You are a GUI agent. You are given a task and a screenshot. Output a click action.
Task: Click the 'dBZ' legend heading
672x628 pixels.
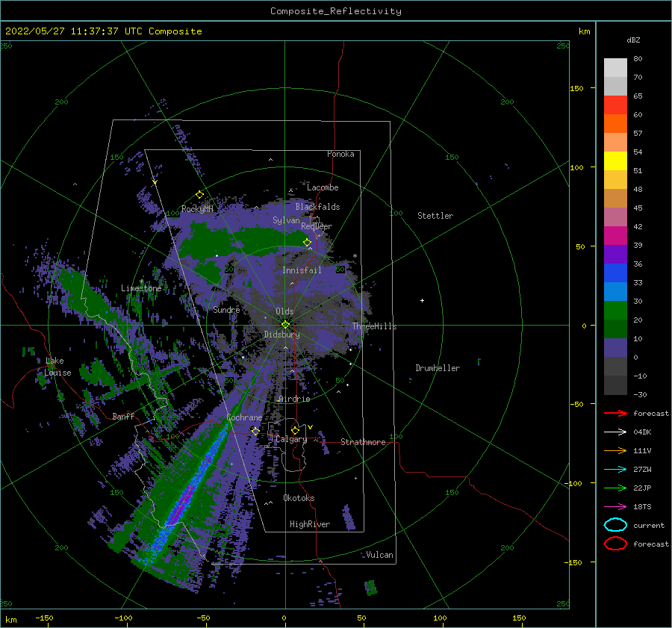633,40
